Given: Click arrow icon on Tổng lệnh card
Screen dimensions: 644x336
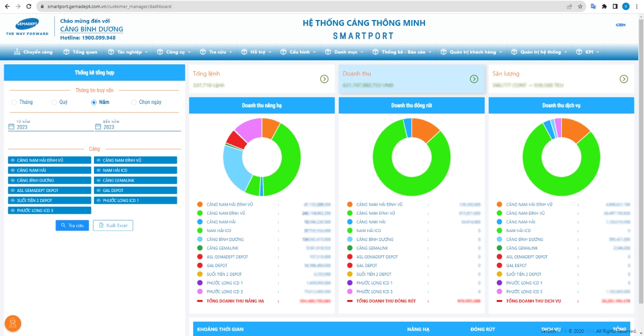Looking at the screenshot, I should (x=324, y=79).
